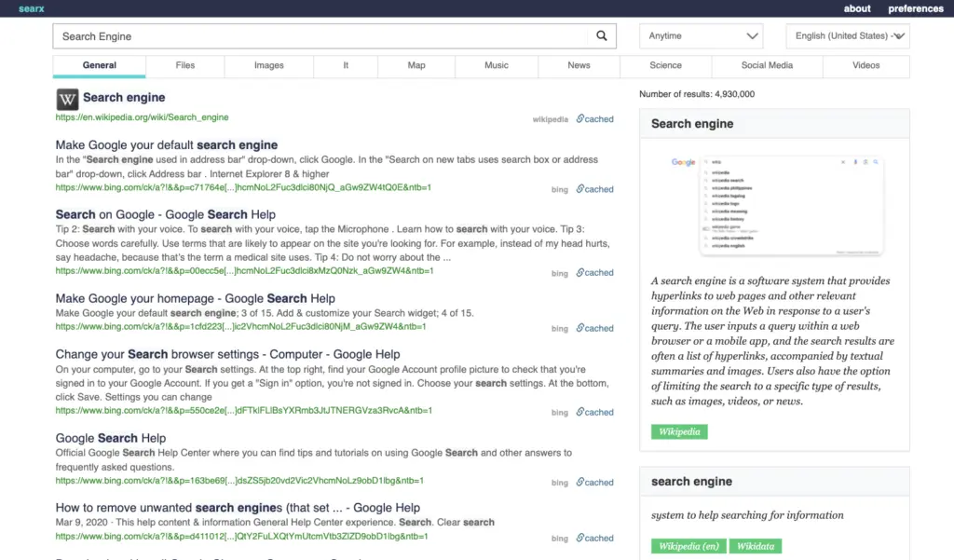Open the preferences page
Screen dimensions: 954x560
click(916, 8)
